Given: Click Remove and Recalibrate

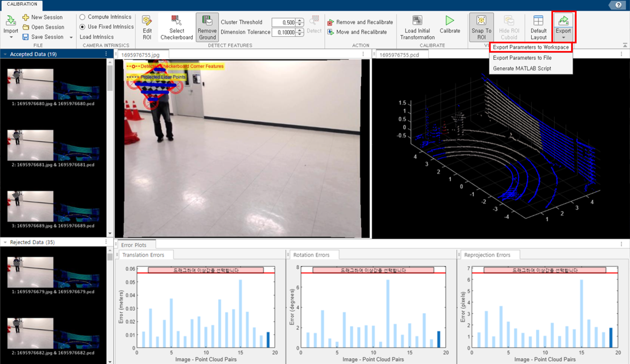Looking at the screenshot, I should click(364, 22).
